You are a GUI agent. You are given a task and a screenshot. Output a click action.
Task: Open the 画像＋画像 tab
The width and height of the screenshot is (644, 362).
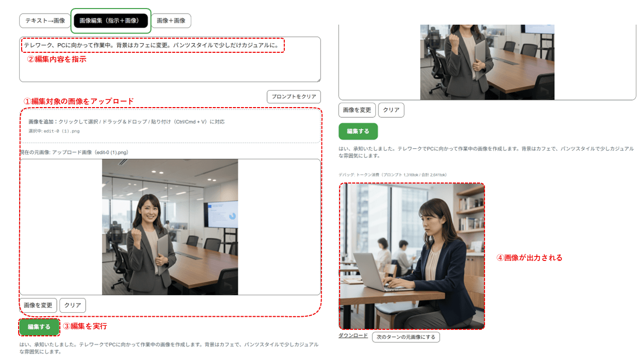click(x=171, y=21)
